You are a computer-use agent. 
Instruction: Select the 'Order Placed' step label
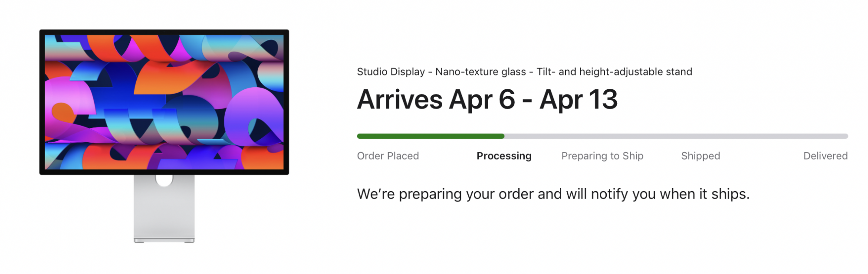pyautogui.click(x=388, y=156)
